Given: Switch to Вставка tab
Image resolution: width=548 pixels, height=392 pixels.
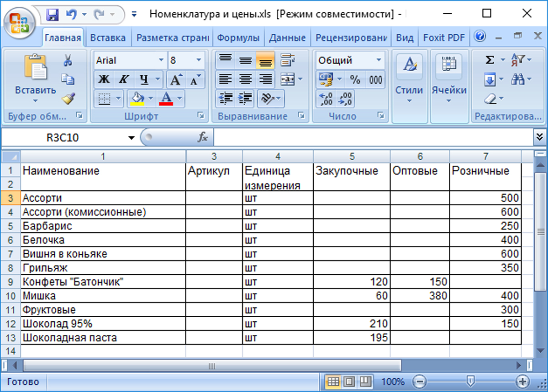Looking at the screenshot, I should tap(108, 37).
